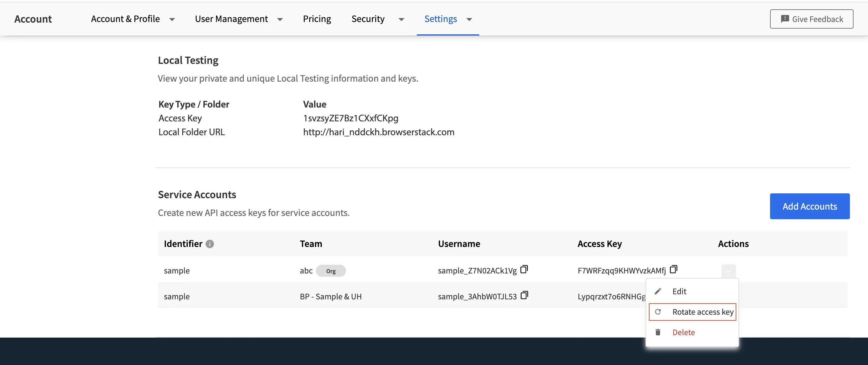Expand the Security dropdown
The image size is (868, 365).
pyautogui.click(x=401, y=20)
